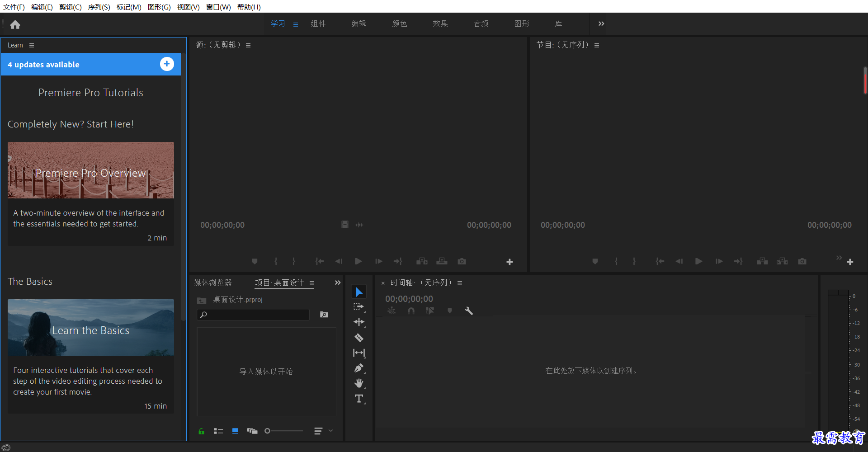The width and height of the screenshot is (868, 452).
Task: Open Source monitor panel menu
Action: [248, 45]
